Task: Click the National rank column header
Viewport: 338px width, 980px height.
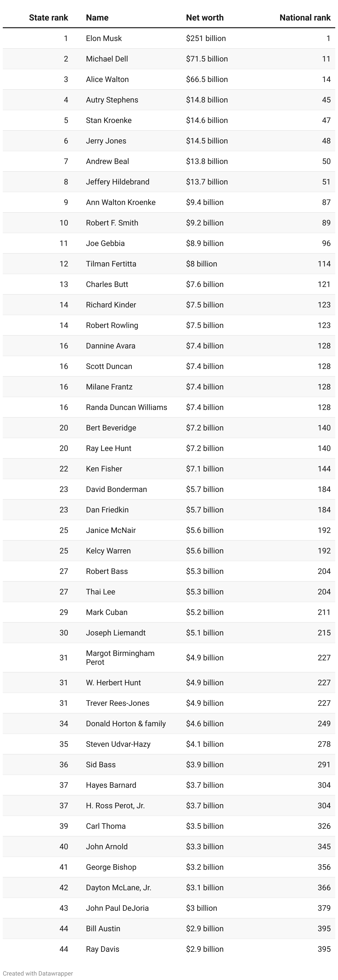Action: [305, 17]
